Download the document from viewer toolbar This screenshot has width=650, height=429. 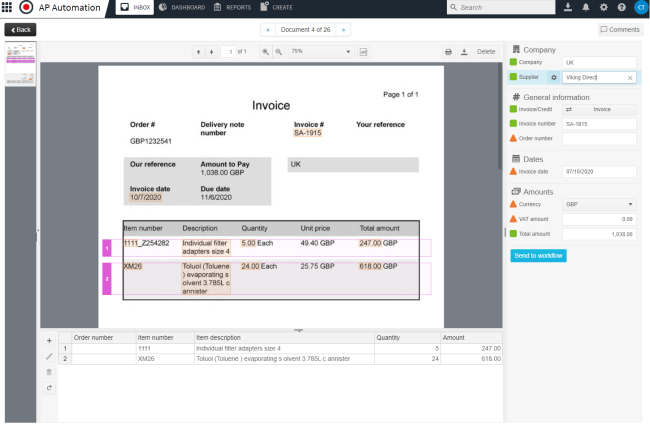pyautogui.click(x=464, y=52)
